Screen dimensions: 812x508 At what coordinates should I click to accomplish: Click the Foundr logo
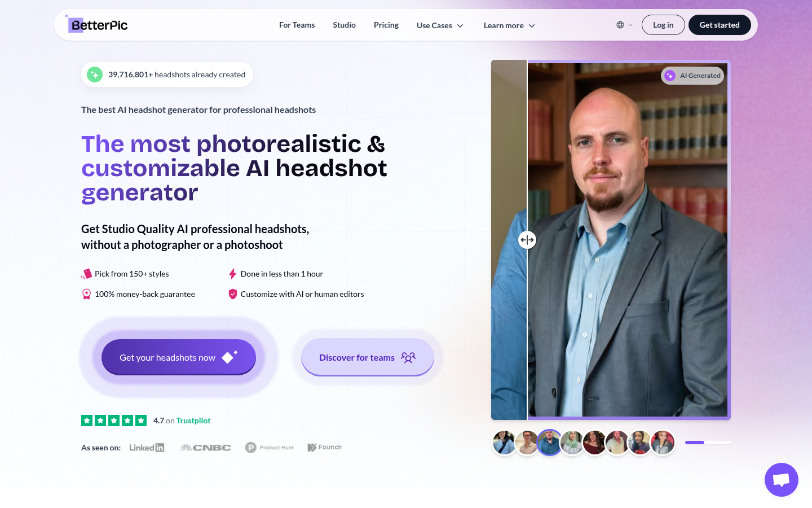tap(325, 447)
